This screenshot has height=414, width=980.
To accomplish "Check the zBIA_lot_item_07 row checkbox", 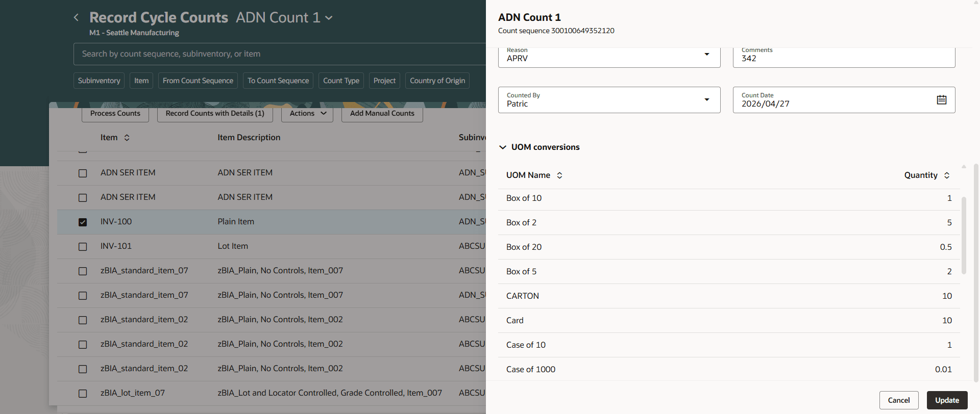I will [83, 394].
